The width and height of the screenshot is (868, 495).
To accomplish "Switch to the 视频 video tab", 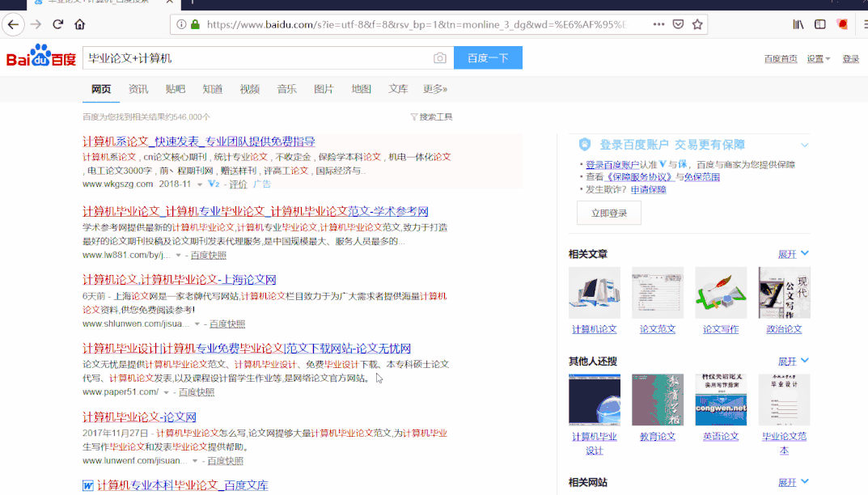I will (x=249, y=89).
